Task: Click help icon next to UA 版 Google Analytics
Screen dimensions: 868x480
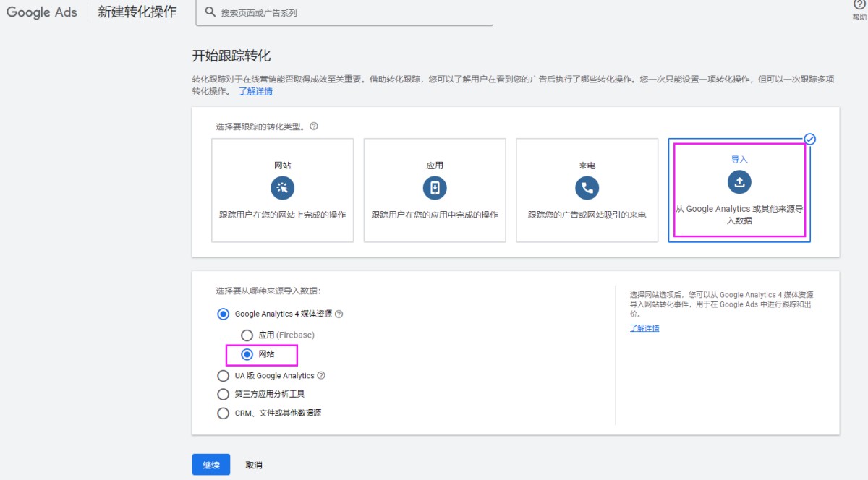Action: coord(321,376)
